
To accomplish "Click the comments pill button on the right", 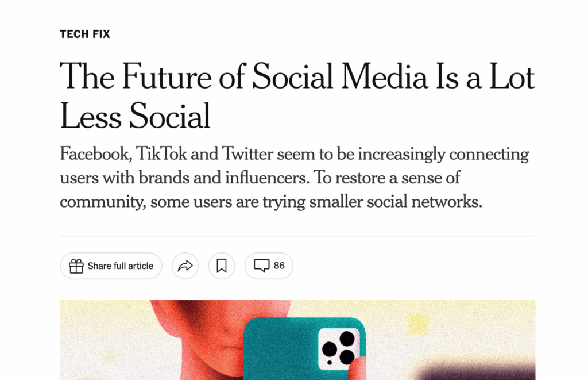I will tap(269, 266).
